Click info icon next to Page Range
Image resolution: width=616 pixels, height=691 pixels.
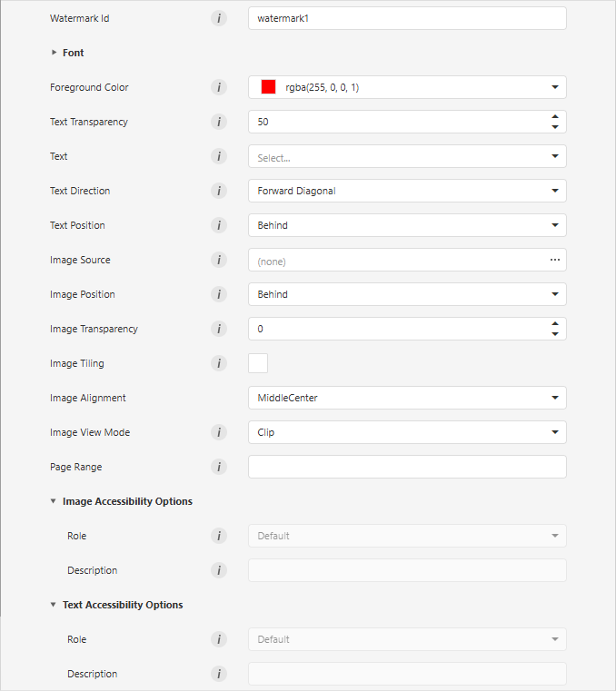point(219,467)
